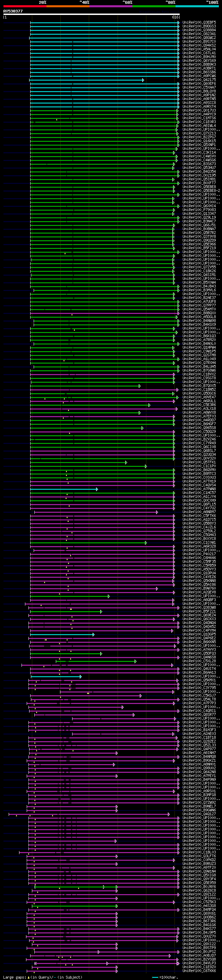Select the UniRef100_C1HC57 label
This screenshot has width=222, height=980.
pos(199,493)
